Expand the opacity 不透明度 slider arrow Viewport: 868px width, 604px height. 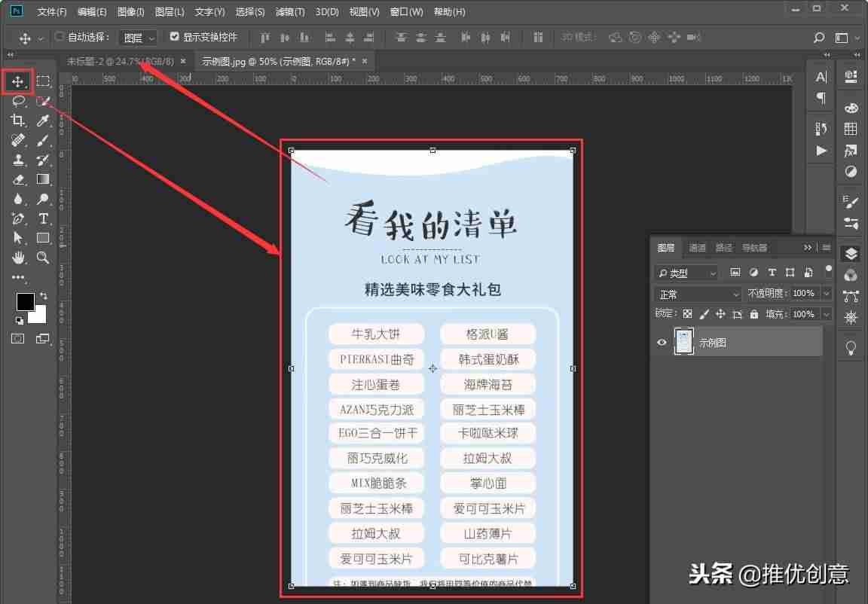click(x=827, y=293)
